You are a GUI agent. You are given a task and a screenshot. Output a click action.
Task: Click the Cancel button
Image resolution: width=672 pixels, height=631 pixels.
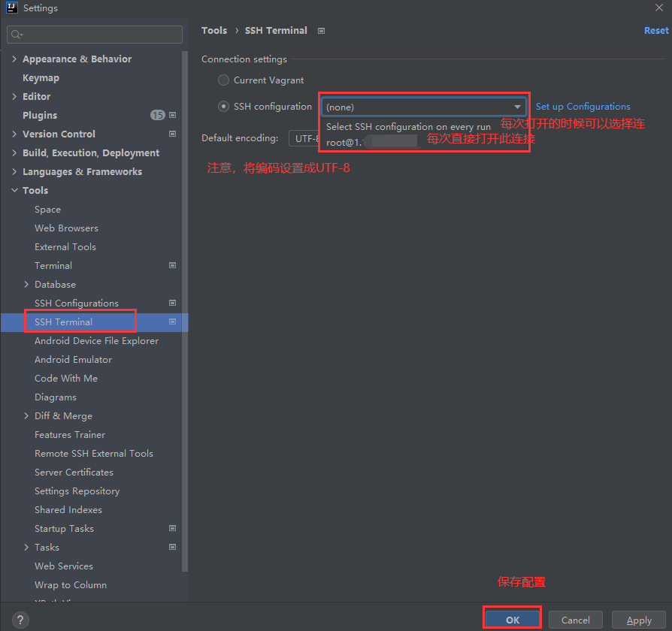(x=576, y=620)
